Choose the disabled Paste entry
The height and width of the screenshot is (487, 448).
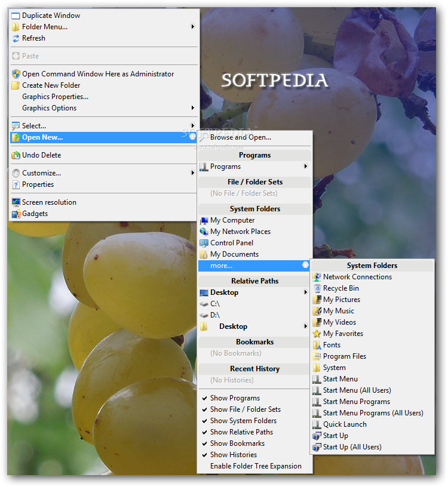(104, 56)
